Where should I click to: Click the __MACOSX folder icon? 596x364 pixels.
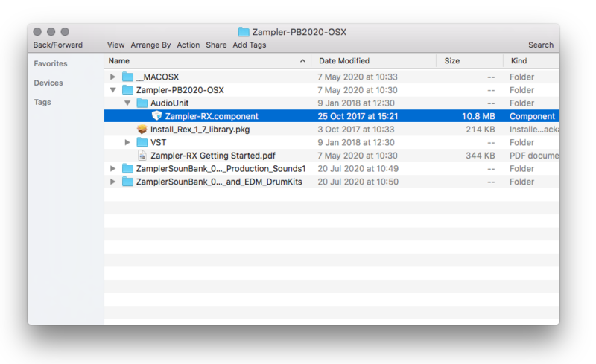tap(127, 77)
